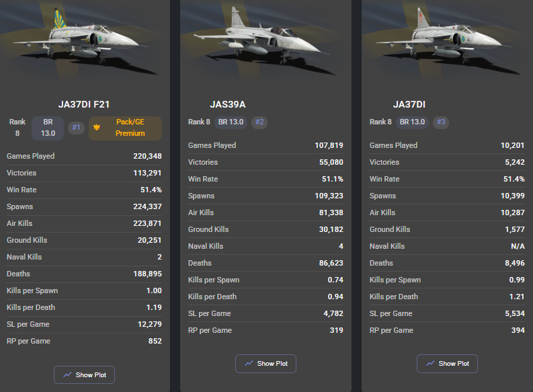The width and height of the screenshot is (533, 392).
Task: Click the #2 position badge
Action: click(x=259, y=122)
